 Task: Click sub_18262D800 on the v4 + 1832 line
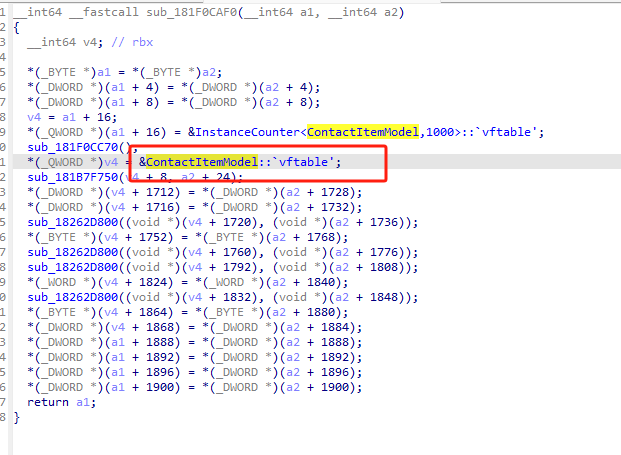pyautogui.click(x=73, y=297)
